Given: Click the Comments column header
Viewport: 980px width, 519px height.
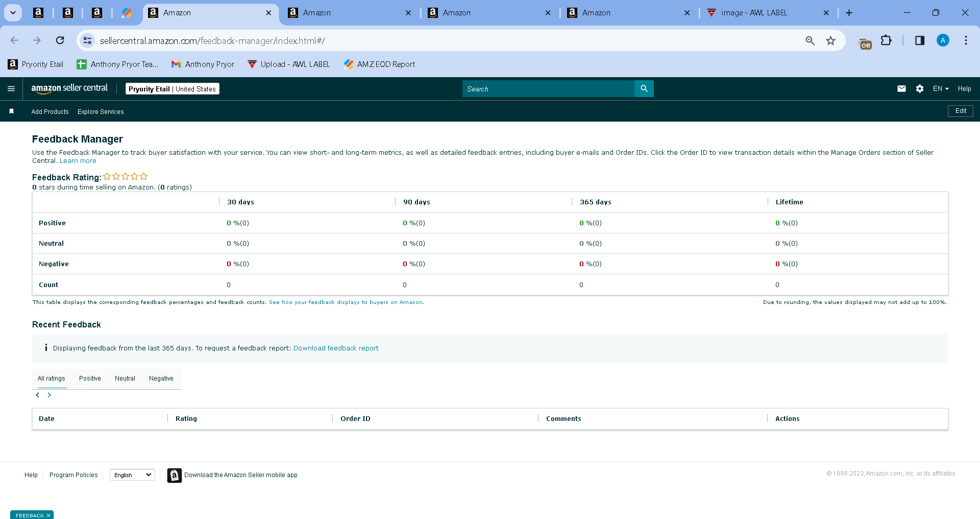Looking at the screenshot, I should [x=563, y=419].
